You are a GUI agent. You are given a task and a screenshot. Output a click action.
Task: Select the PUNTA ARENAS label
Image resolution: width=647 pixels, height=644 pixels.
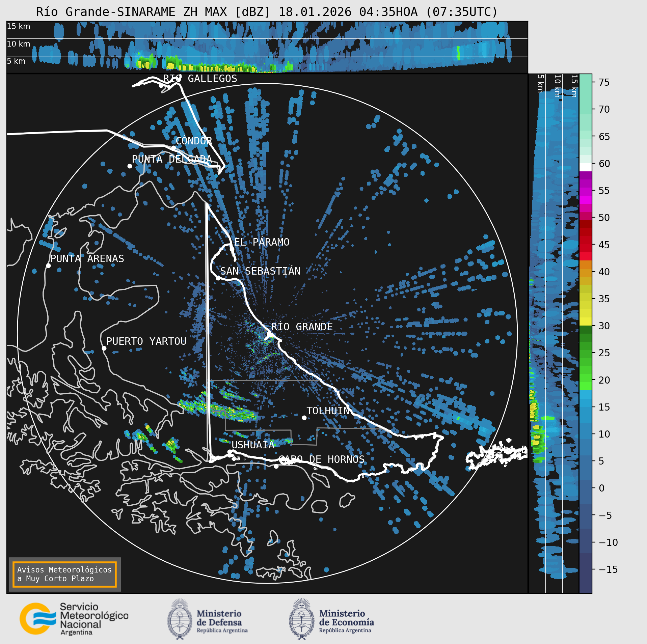87,259
